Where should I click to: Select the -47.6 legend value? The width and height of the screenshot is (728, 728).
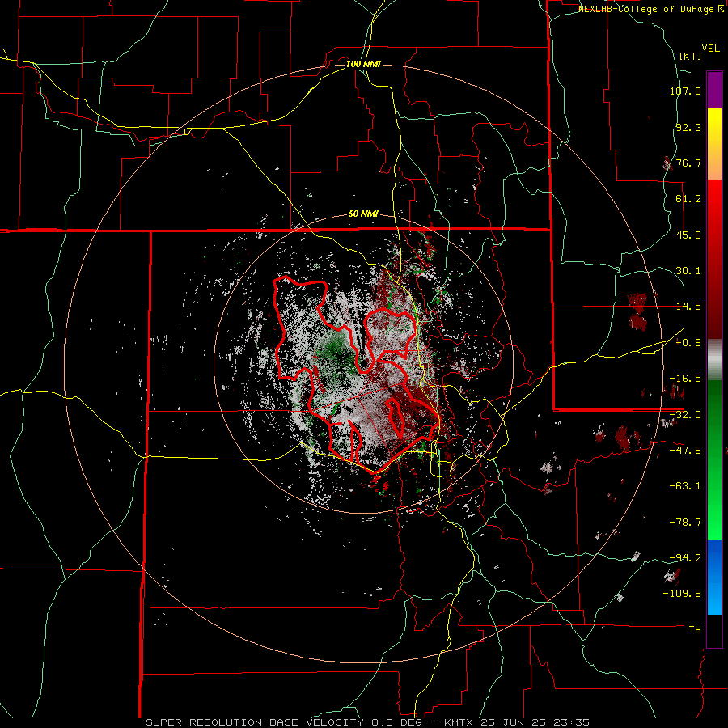coord(685,451)
